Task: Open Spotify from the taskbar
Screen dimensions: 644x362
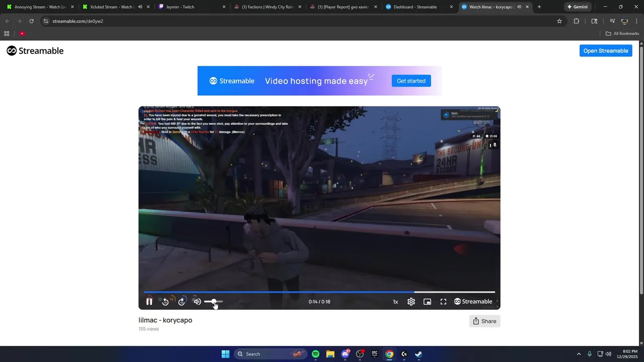Action: click(315, 354)
